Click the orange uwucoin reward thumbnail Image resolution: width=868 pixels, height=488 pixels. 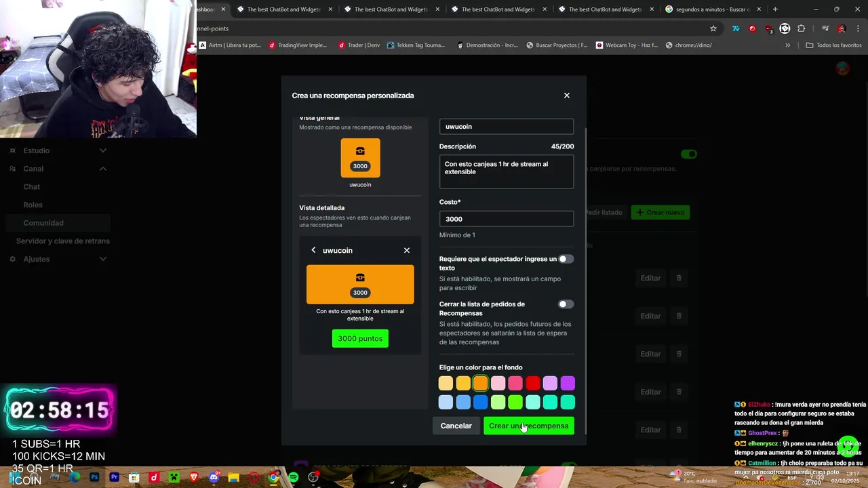tap(360, 158)
